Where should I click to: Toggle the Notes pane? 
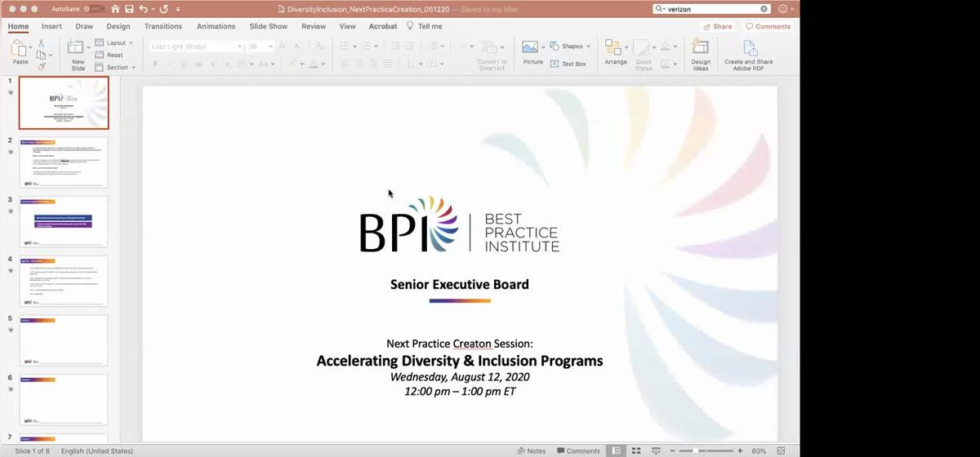532,450
